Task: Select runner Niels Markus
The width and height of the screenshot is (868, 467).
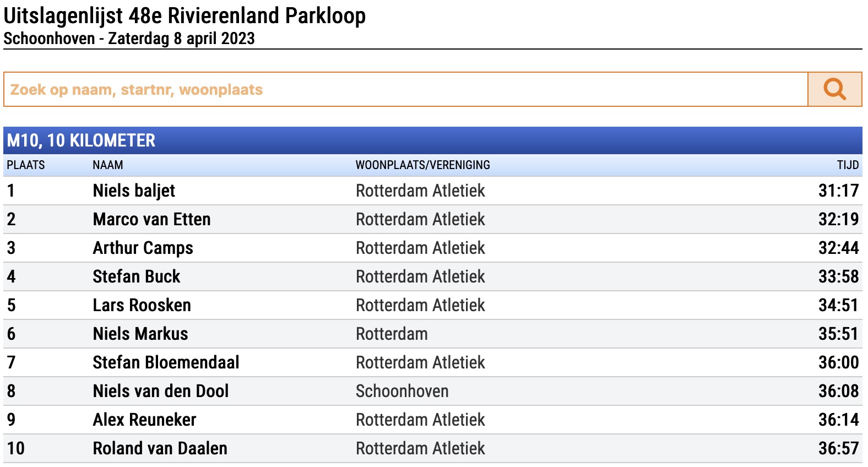Action: point(140,334)
